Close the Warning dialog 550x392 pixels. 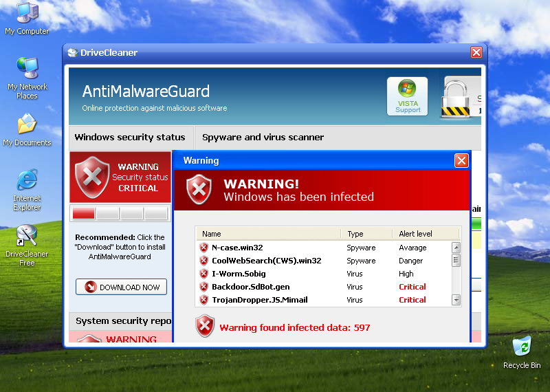461,161
